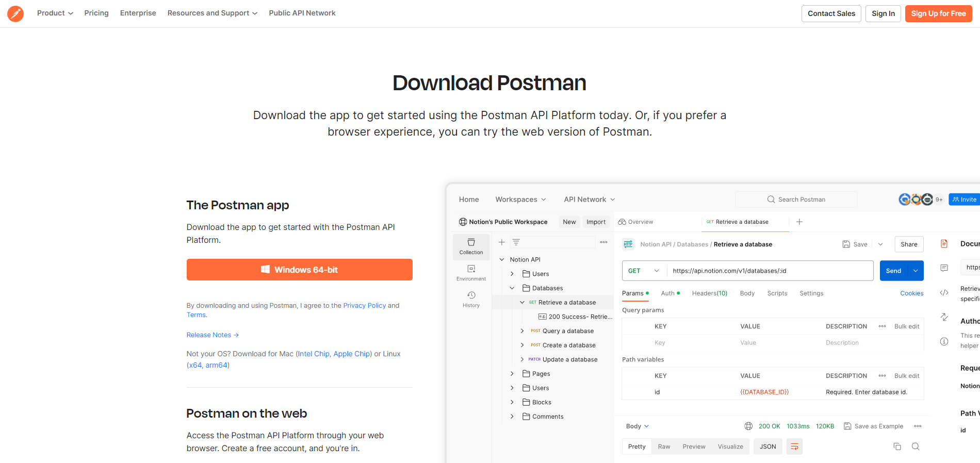Collapse the Databases folder
This screenshot has height=463, width=980.
point(512,288)
